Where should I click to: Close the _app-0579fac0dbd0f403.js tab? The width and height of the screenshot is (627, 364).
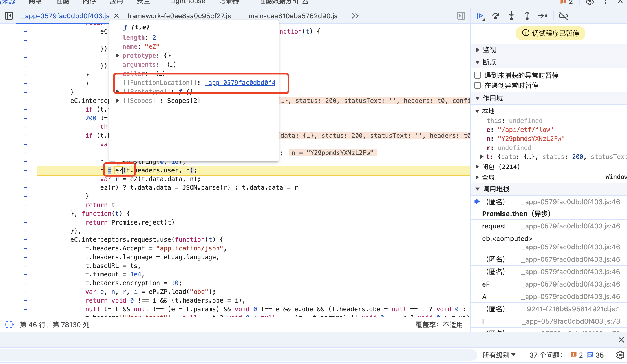point(116,16)
